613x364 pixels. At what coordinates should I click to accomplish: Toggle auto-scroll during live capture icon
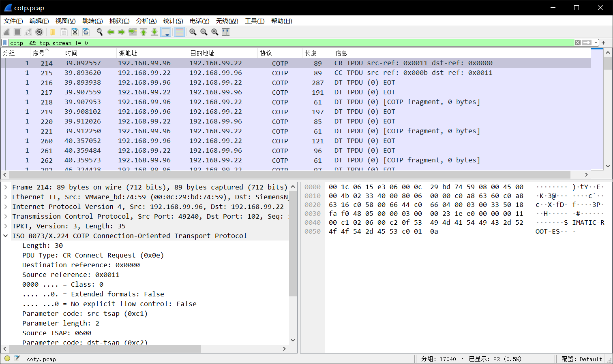166,32
